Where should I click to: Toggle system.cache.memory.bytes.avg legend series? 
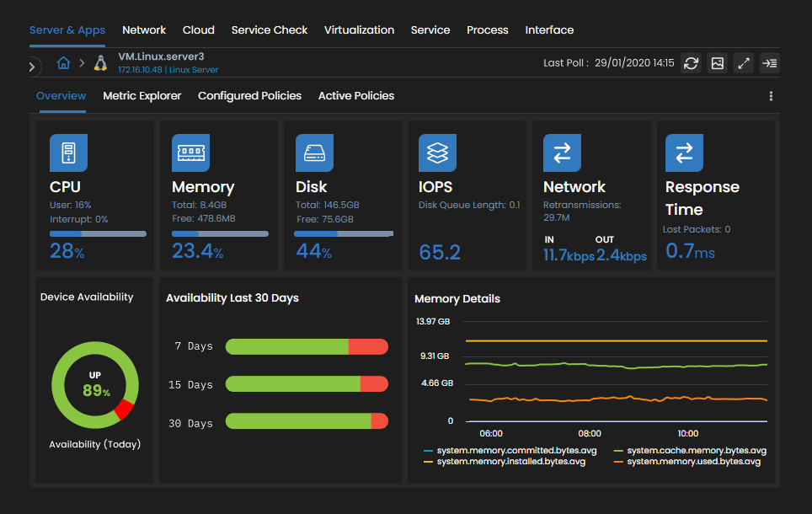click(x=696, y=451)
